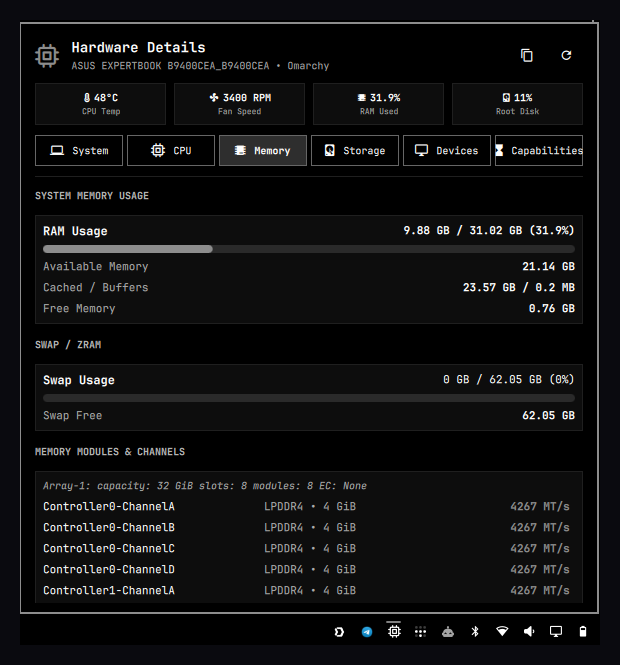620x665 pixels.
Task: Click the Free Memory label
Action: 79,309
